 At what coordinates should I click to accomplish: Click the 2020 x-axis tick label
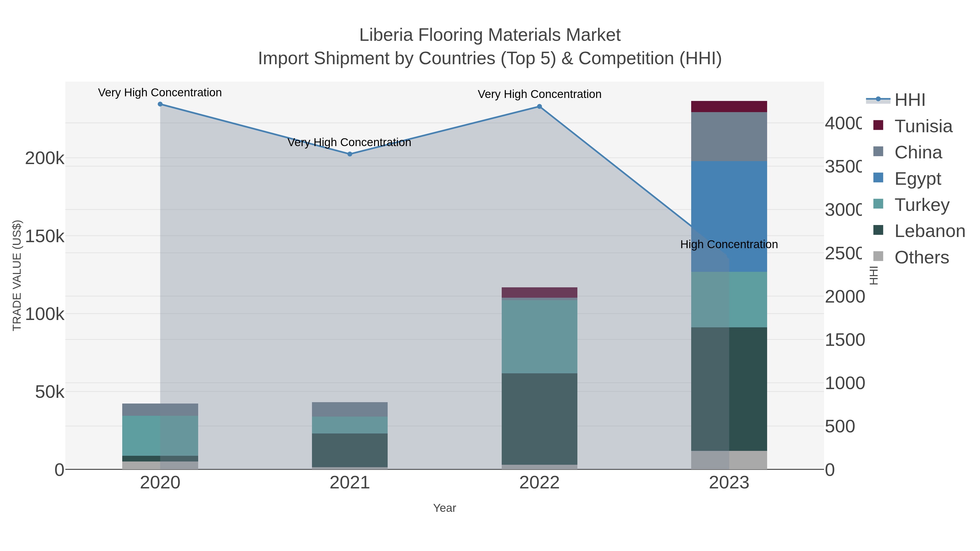click(x=160, y=482)
